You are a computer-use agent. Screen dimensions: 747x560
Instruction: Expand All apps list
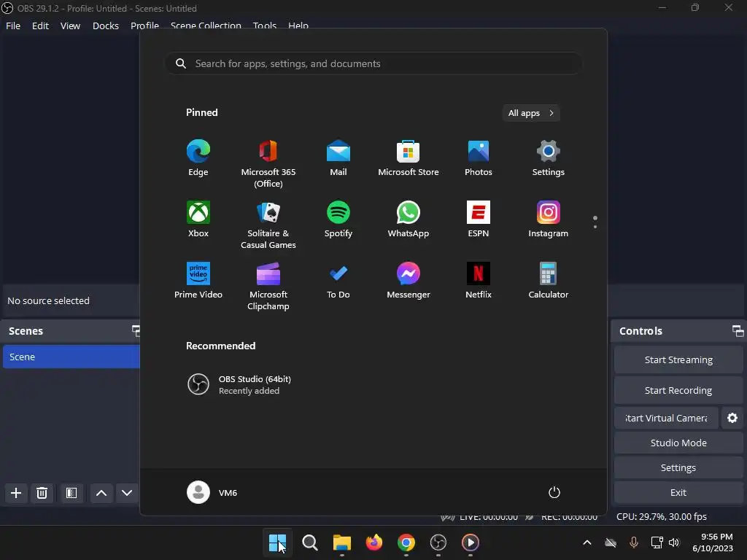point(531,113)
